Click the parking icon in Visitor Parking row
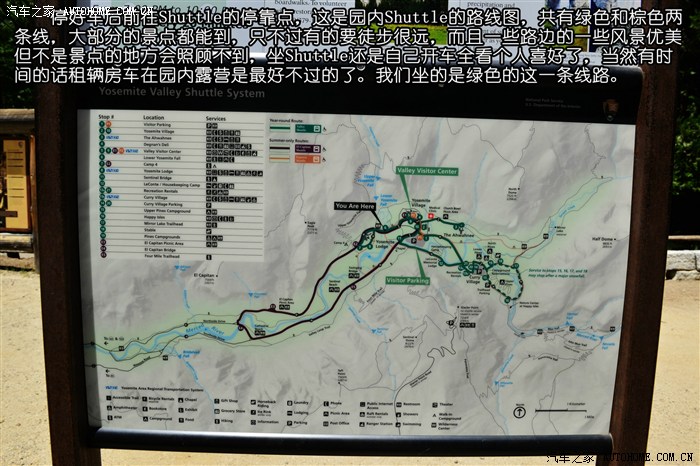700x466 pixels. [x=209, y=126]
